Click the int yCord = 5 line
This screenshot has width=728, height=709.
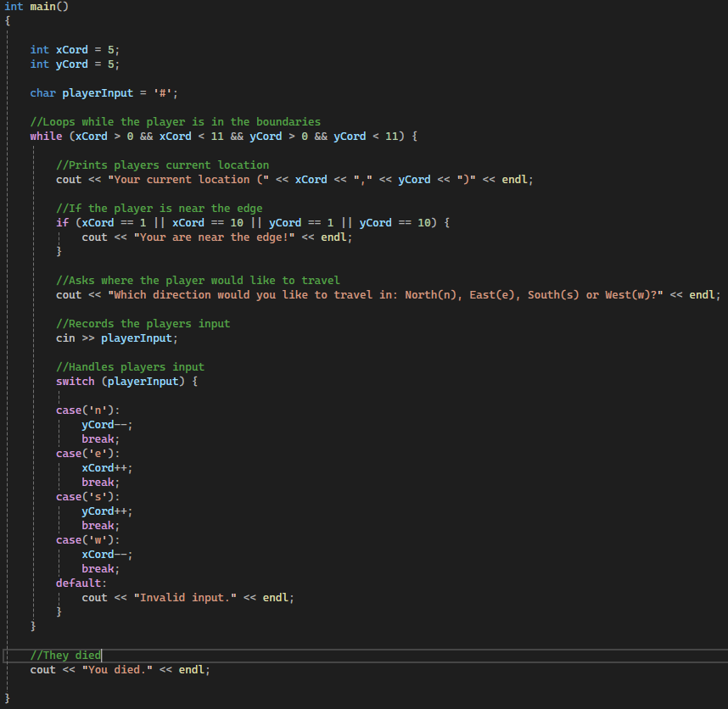[x=75, y=64]
